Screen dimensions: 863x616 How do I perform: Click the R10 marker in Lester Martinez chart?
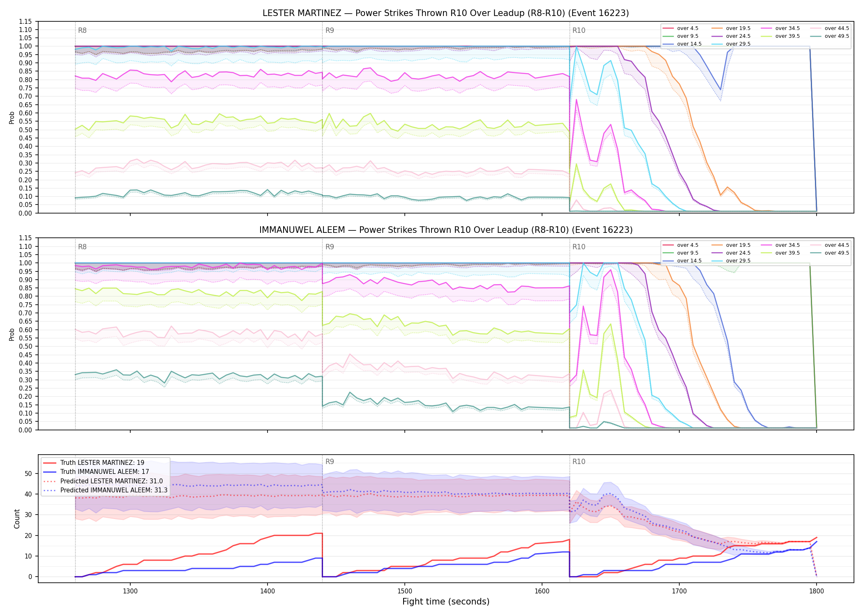point(579,30)
